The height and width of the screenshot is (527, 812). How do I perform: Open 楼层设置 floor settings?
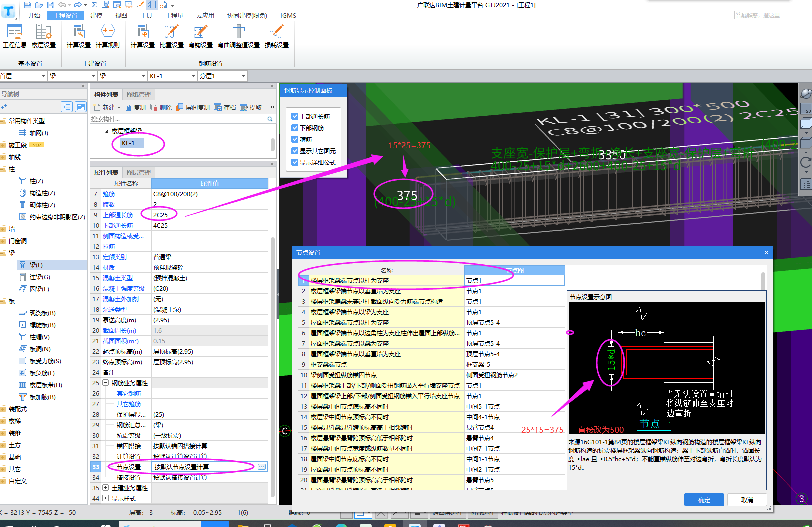pyautogui.click(x=44, y=36)
